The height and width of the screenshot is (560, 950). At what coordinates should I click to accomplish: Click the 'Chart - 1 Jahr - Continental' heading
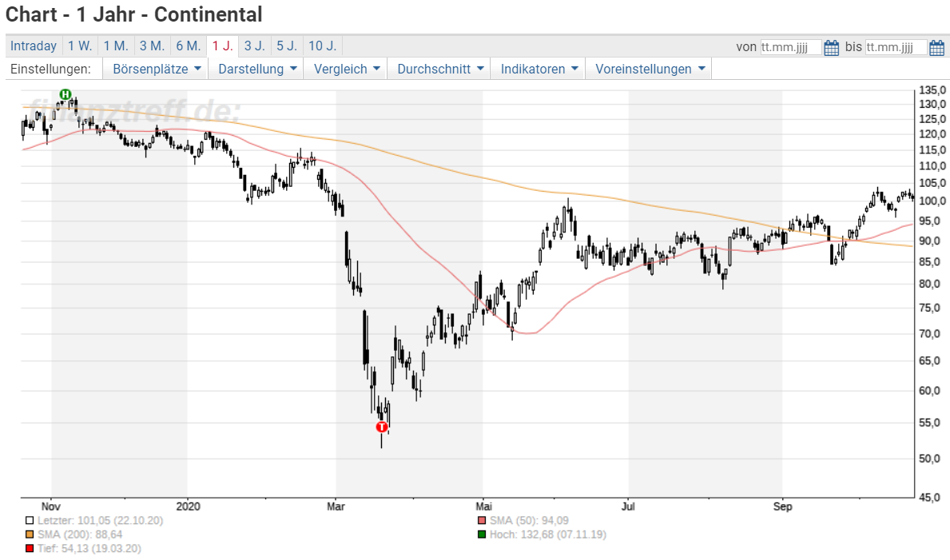pos(134,14)
